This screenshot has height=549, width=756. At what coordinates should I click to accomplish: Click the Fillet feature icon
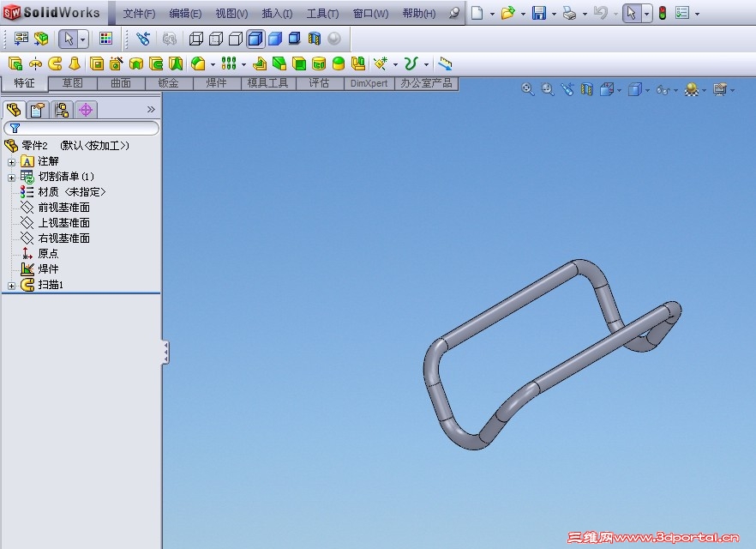tap(198, 63)
